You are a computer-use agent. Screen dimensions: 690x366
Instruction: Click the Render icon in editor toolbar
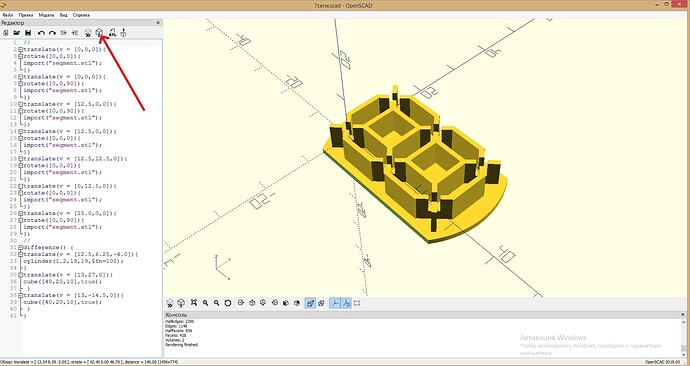pos(99,33)
